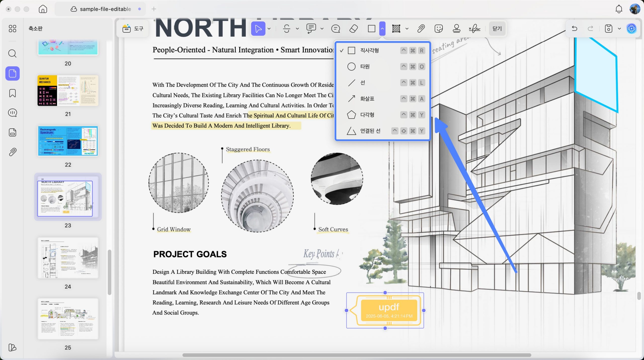Open page 24 thumbnail
The width and height of the screenshot is (644, 360).
pos(68,258)
